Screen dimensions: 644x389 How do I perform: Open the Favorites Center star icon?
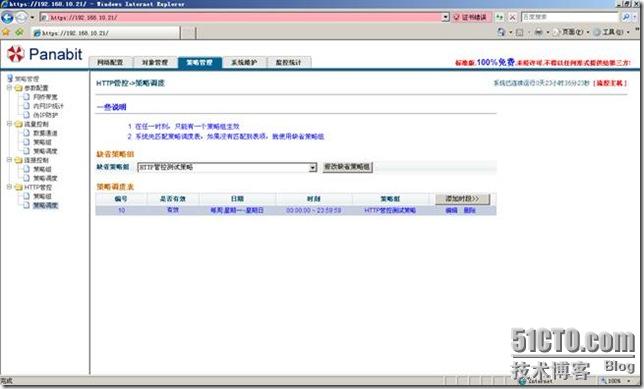click(x=6, y=32)
